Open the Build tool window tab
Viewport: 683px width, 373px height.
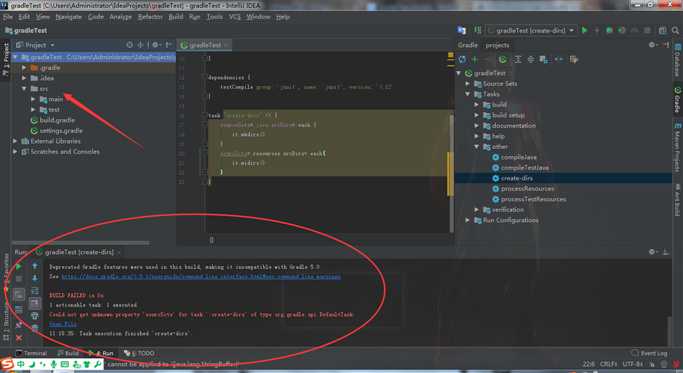tap(68, 353)
